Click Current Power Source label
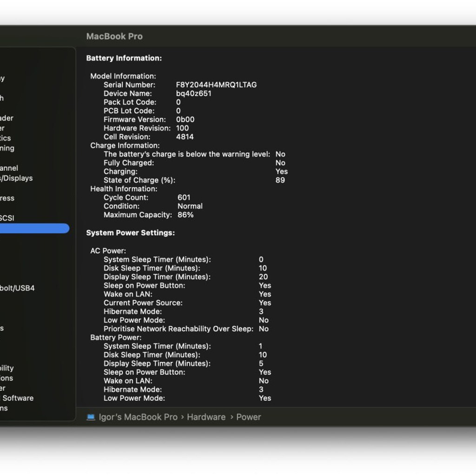This screenshot has width=476, height=476. point(143,303)
